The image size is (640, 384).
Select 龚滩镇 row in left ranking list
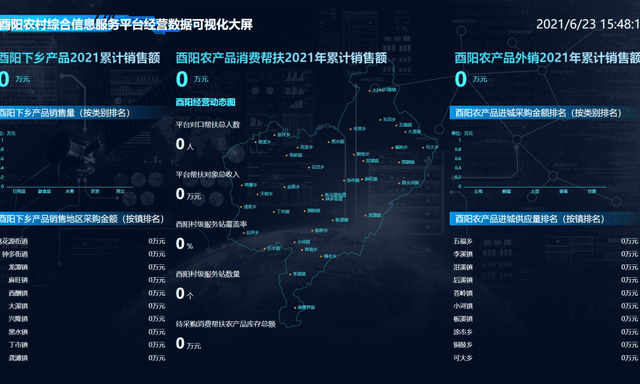pyautogui.click(x=83, y=358)
